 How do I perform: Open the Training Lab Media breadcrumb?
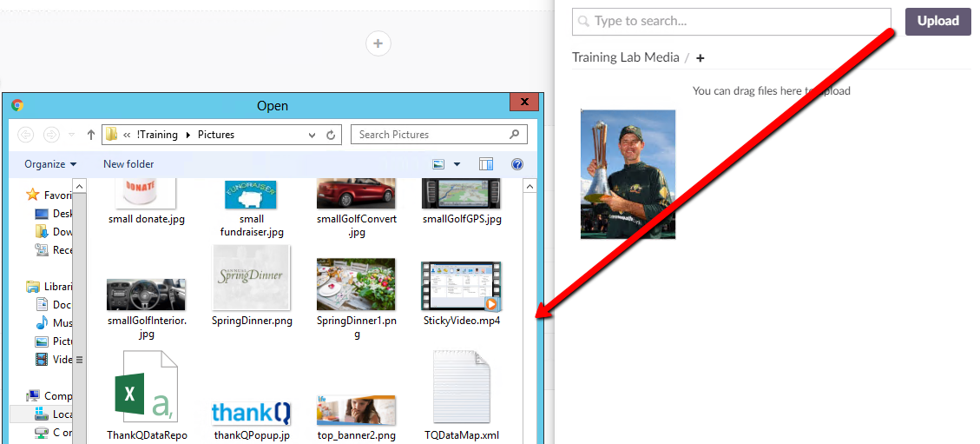pyautogui.click(x=625, y=57)
